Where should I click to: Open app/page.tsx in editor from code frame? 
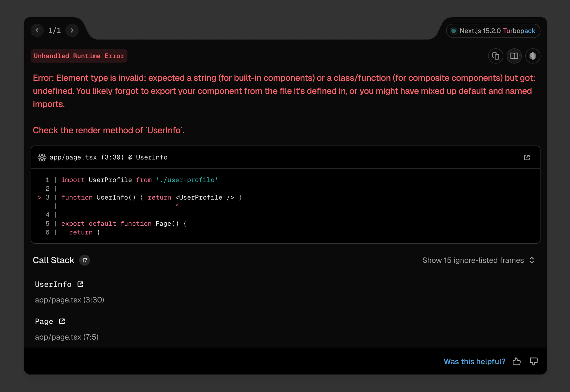point(527,157)
